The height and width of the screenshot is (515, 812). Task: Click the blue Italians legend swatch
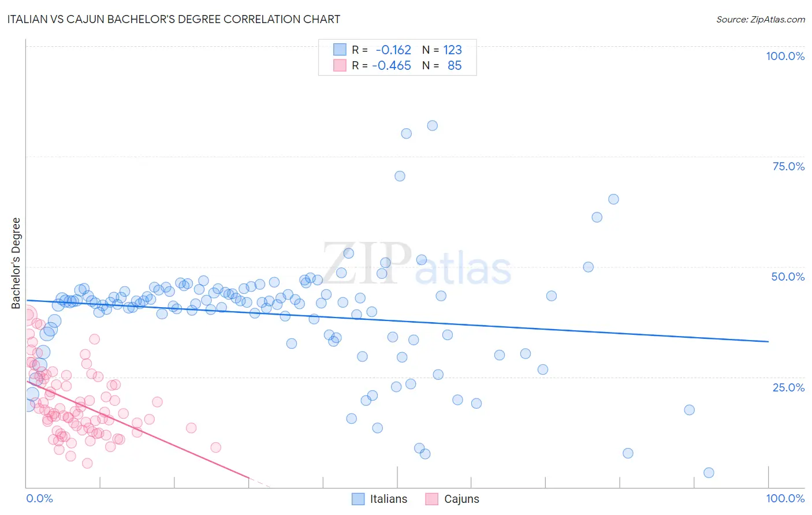click(358, 499)
